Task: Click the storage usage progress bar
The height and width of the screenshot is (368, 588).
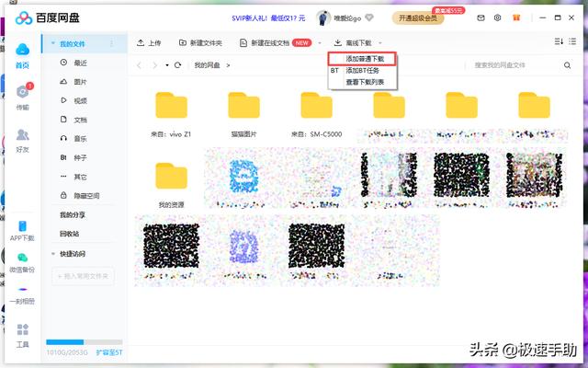Action: pos(85,342)
